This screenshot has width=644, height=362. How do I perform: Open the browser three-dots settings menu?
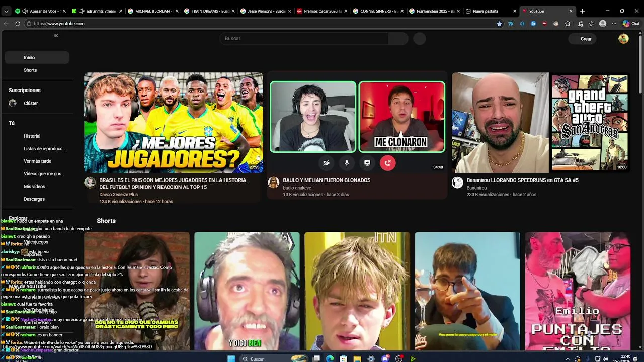614,24
